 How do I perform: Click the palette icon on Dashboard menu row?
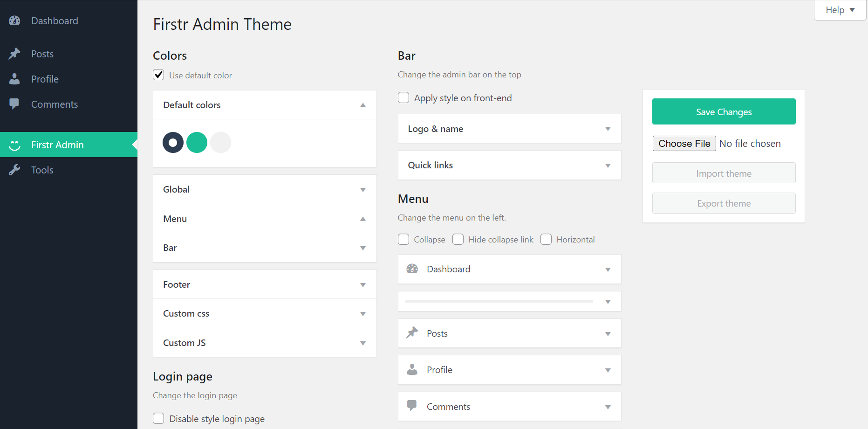[412, 269]
